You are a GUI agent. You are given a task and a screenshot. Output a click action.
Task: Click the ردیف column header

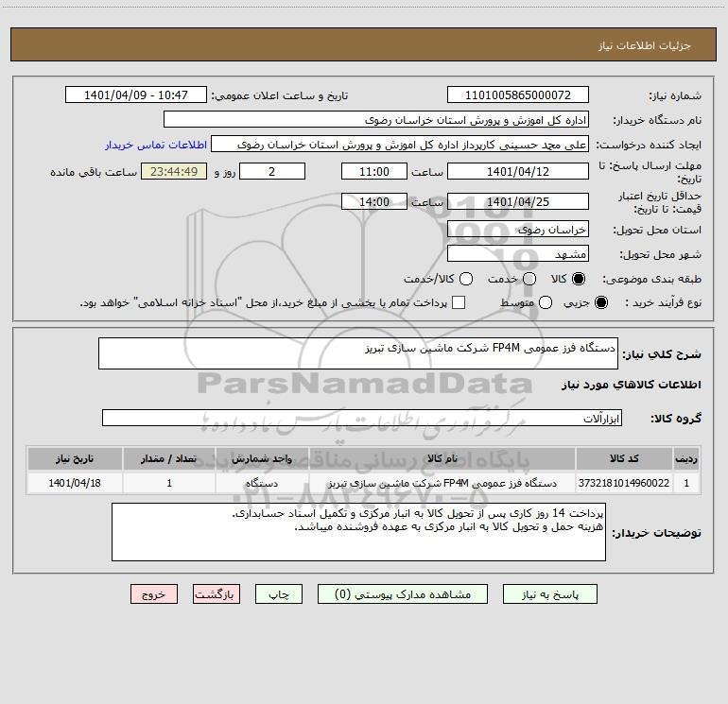(686, 458)
